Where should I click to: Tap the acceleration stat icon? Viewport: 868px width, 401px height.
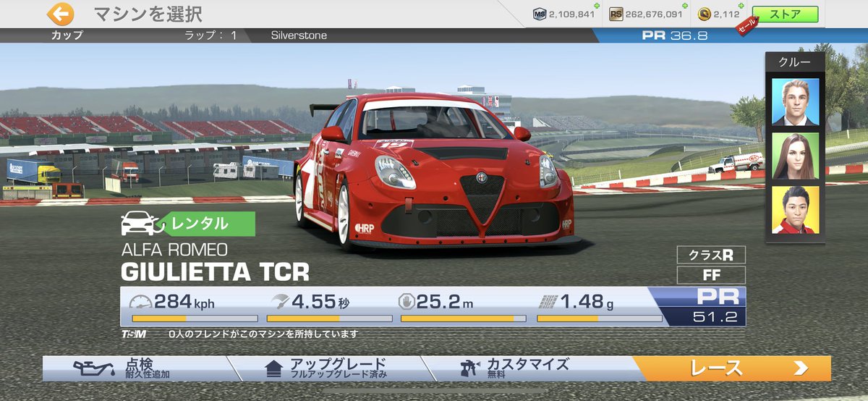click(x=278, y=302)
